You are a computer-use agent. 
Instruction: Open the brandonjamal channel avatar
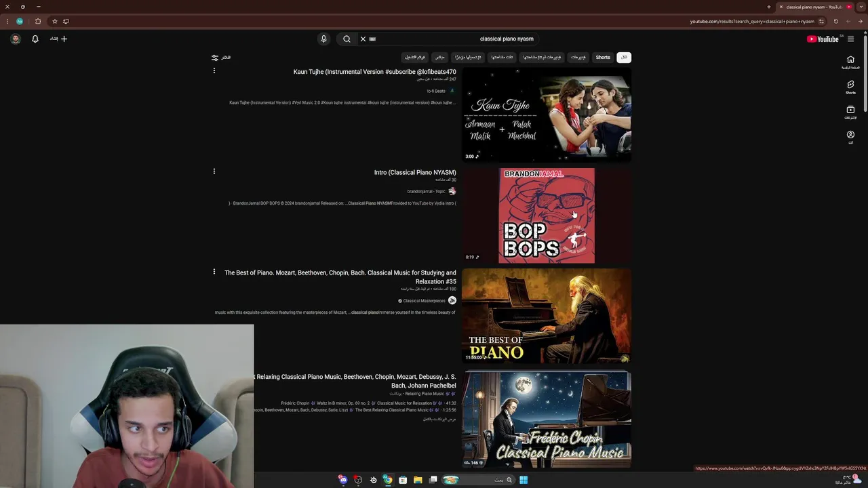pyautogui.click(x=452, y=191)
